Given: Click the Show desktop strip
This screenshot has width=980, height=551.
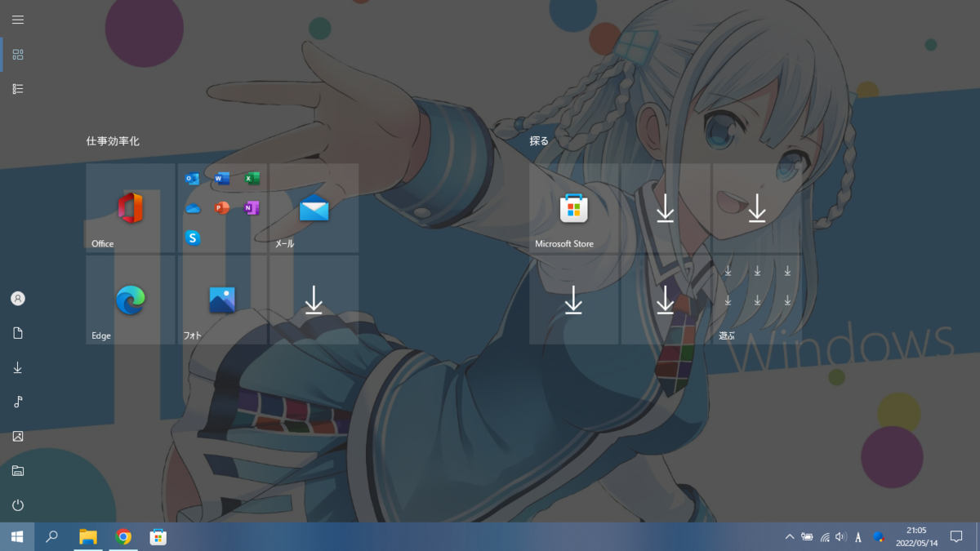Looking at the screenshot, I should (x=978, y=536).
